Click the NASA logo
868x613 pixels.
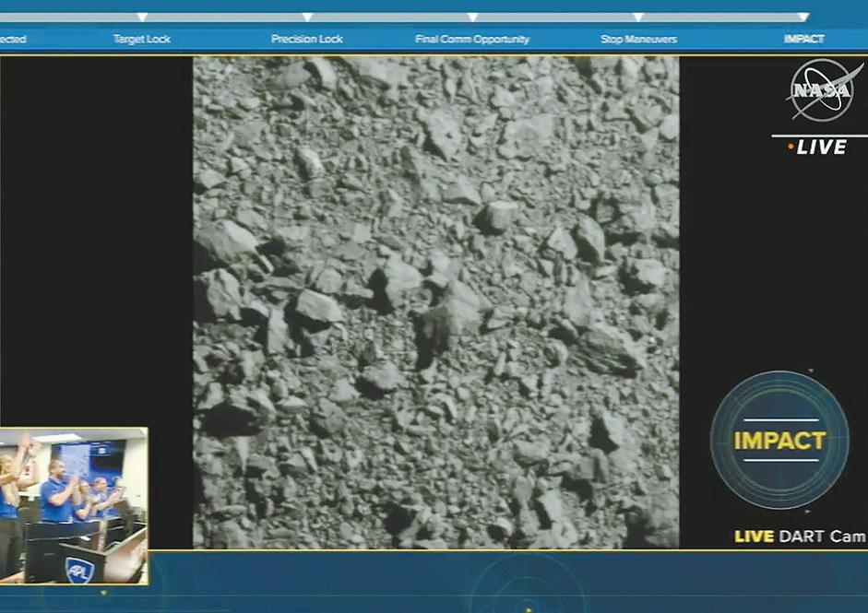coord(823,90)
